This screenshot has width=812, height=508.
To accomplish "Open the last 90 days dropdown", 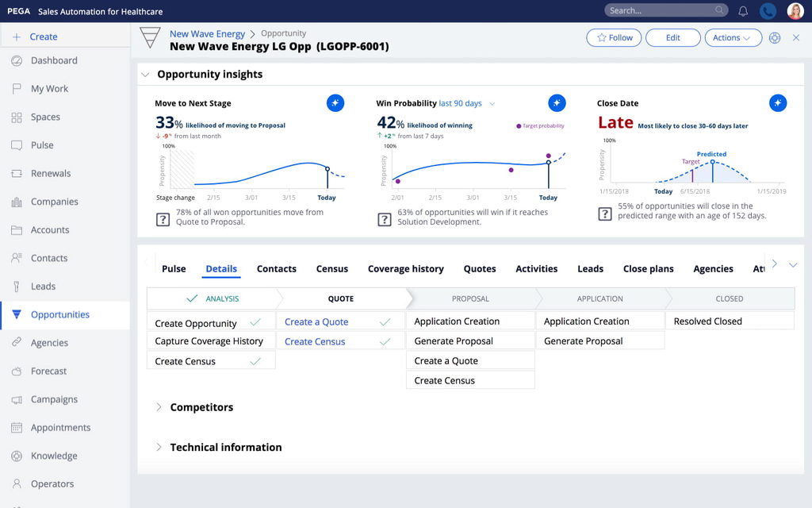I will (463, 104).
